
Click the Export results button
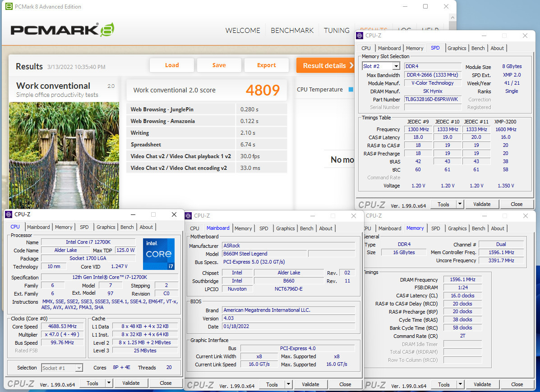pos(267,65)
